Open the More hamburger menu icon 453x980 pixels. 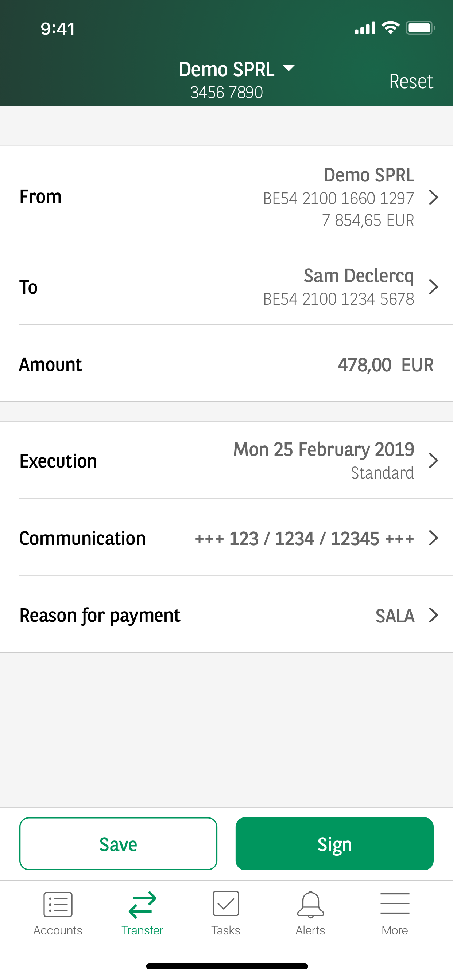click(x=395, y=903)
